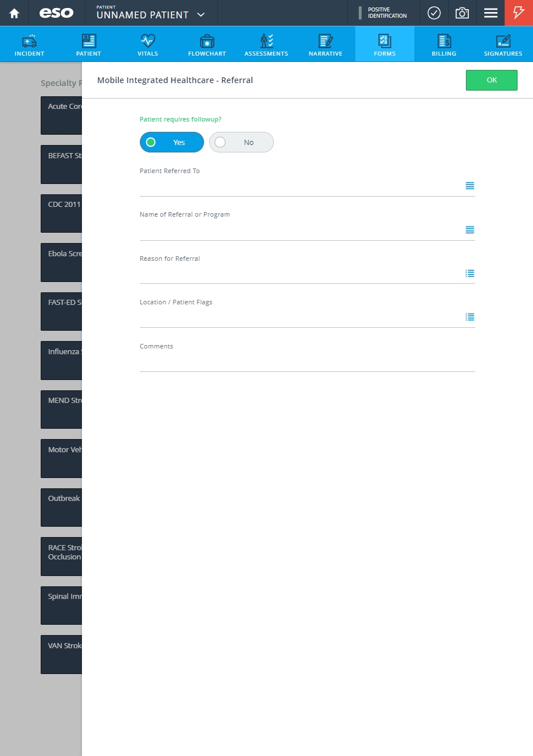The image size is (533, 756).
Task: Click the checkmark validation icon
Action: pyautogui.click(x=434, y=13)
